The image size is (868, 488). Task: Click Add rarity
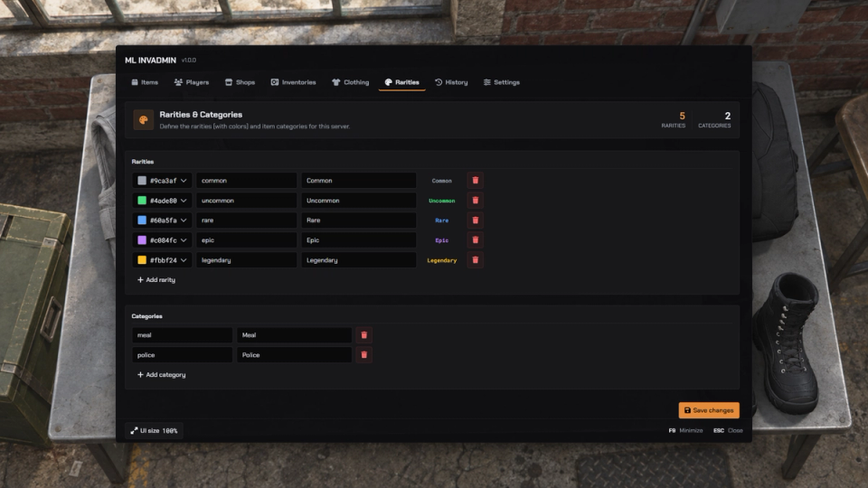pyautogui.click(x=156, y=280)
